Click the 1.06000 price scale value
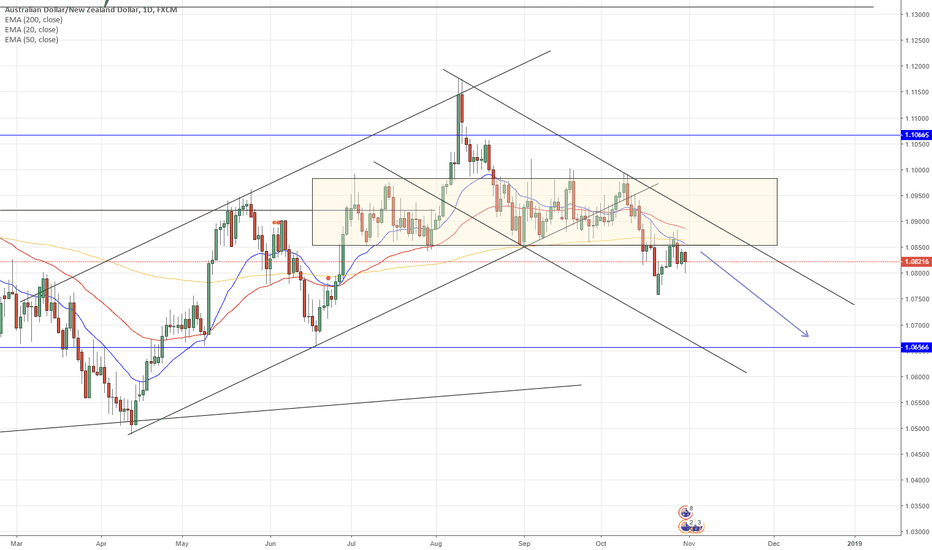 (x=918, y=377)
